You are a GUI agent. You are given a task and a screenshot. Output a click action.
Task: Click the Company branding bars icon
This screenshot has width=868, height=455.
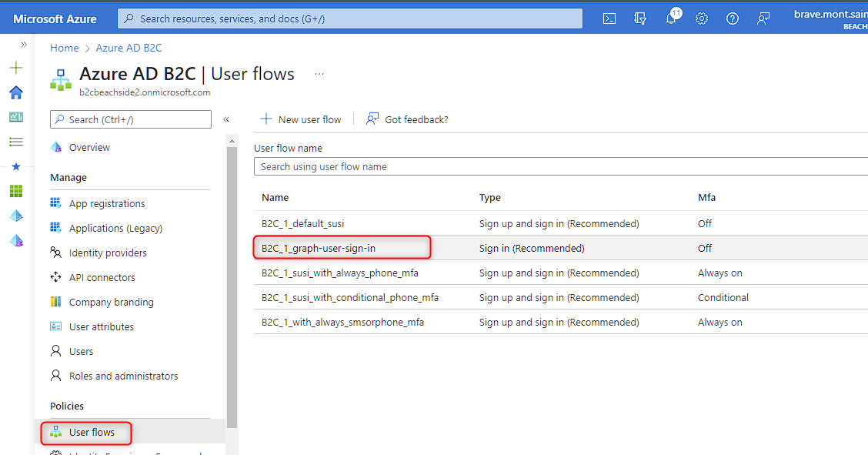click(x=56, y=302)
